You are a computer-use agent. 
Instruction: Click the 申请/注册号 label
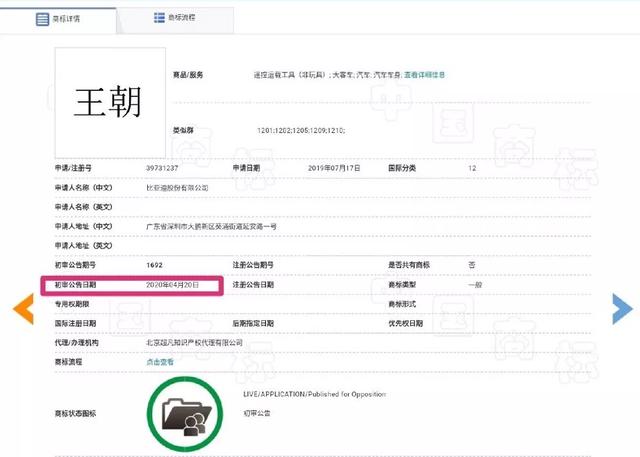pyautogui.click(x=73, y=168)
